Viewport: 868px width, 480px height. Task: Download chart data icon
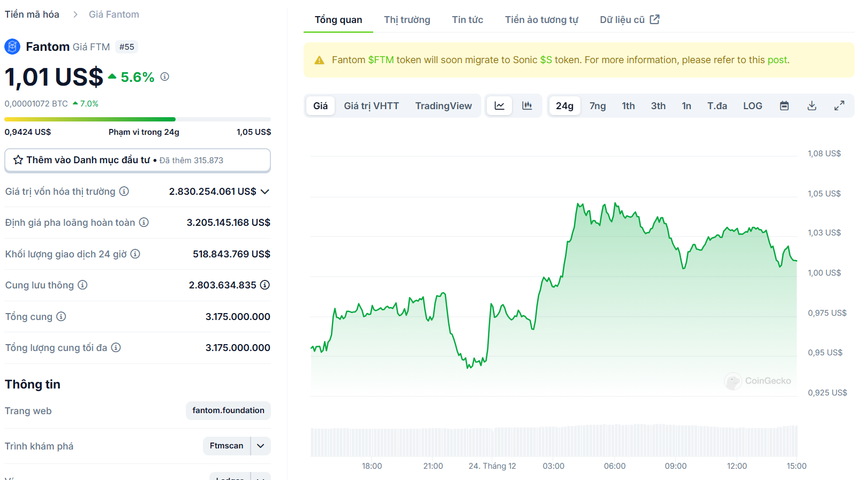[812, 105]
